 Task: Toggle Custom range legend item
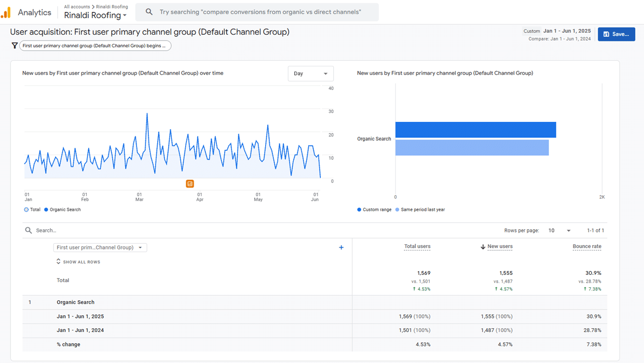tap(374, 210)
